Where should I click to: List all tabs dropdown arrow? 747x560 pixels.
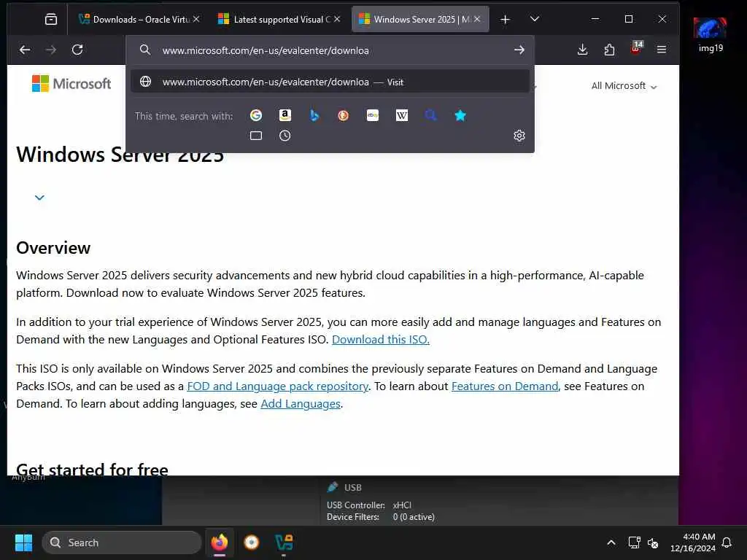point(535,19)
